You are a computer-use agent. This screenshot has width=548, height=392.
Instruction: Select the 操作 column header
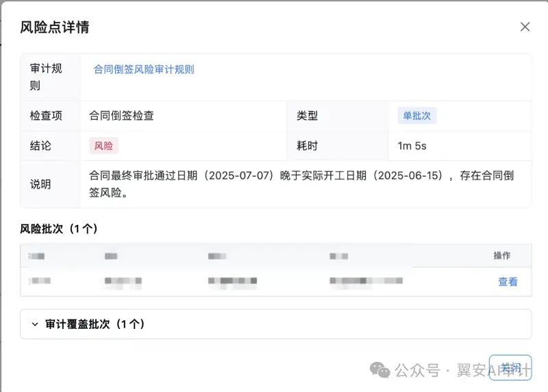click(502, 256)
